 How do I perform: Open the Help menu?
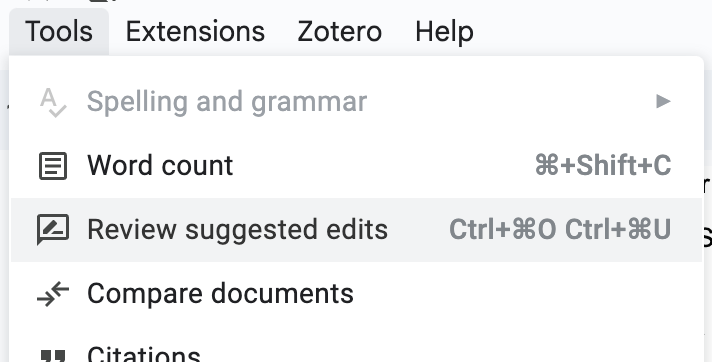point(444,31)
